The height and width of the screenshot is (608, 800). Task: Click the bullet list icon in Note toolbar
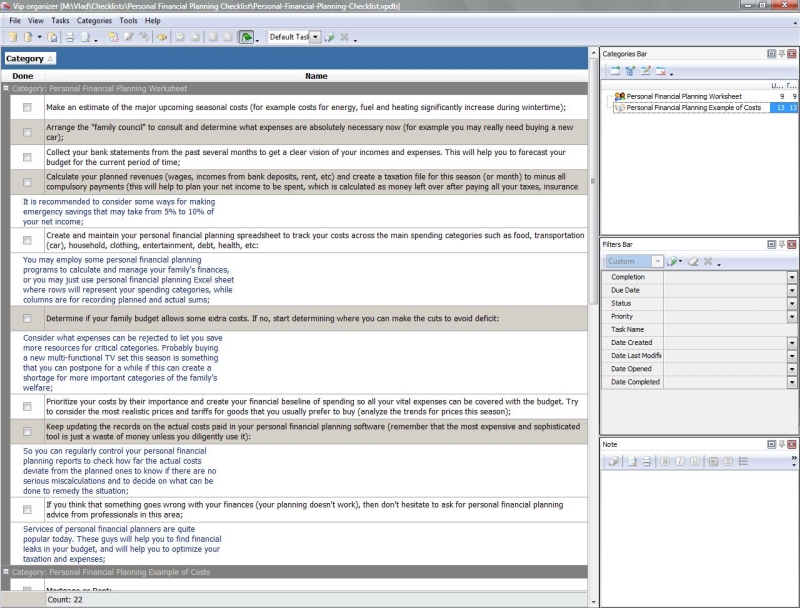click(742, 461)
